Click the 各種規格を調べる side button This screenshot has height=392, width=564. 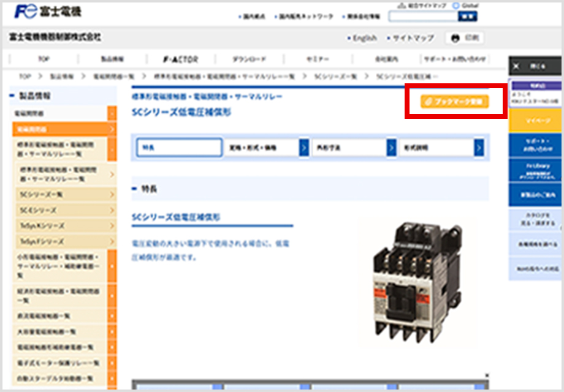[x=535, y=244]
